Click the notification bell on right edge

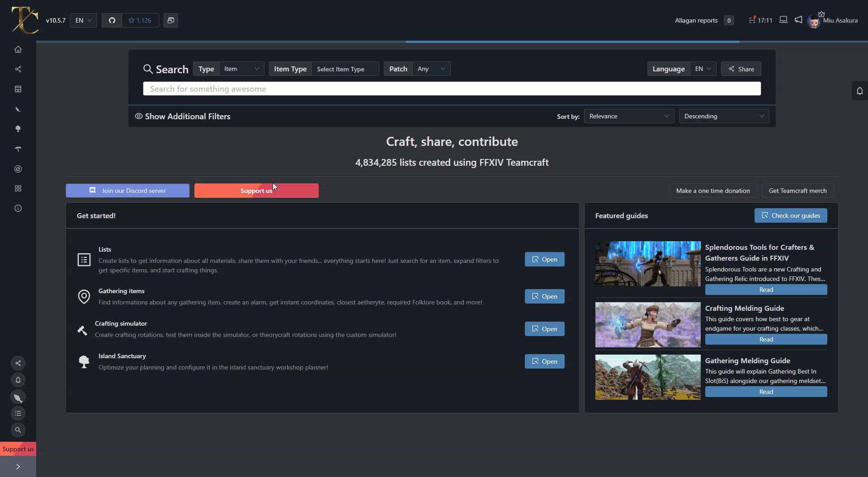coord(860,91)
